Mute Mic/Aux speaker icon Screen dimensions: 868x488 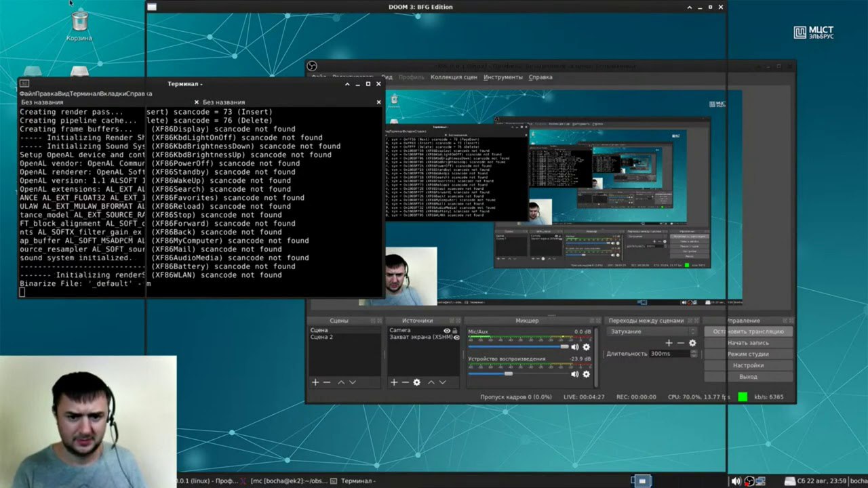575,347
